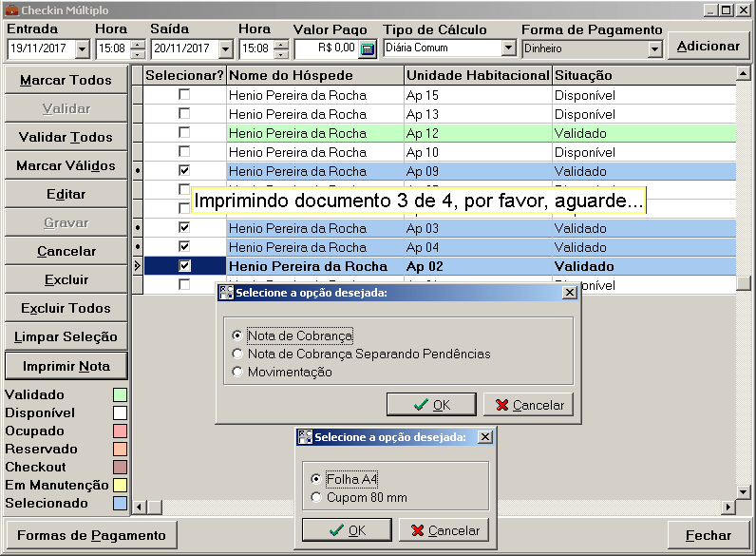This screenshot has height=556, width=756.
Task: Select the Nota de Cobrança radio option
Action: click(236, 336)
